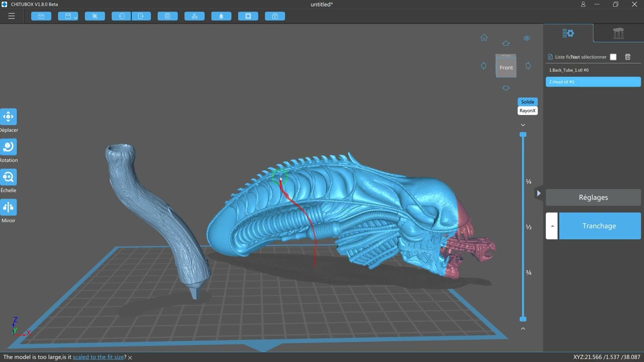Expand the small arrow beside Tranchage

(552, 226)
